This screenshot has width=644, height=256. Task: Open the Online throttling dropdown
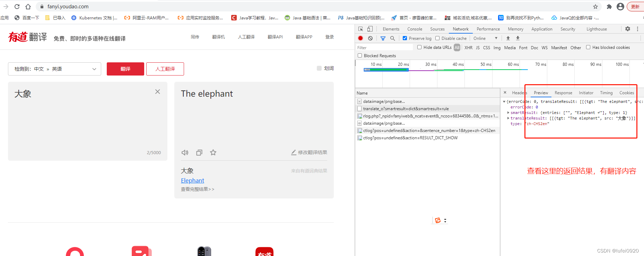pyautogui.click(x=486, y=38)
